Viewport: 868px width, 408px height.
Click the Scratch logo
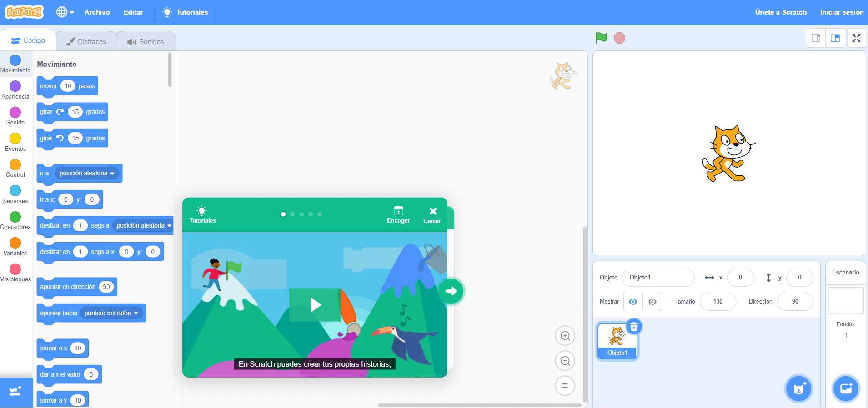[x=24, y=12]
